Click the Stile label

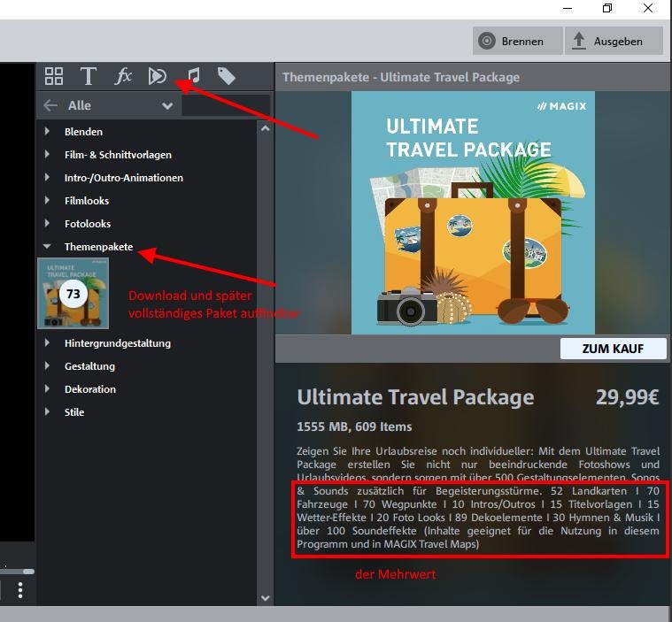(x=74, y=412)
